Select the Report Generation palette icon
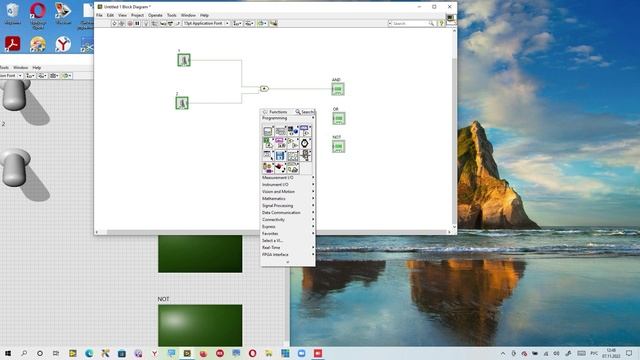Image resolution: width=640 pixels, height=360 pixels. [293, 168]
